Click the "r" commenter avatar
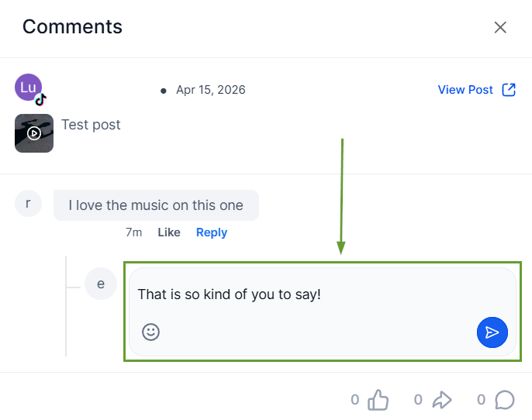 pyautogui.click(x=29, y=204)
